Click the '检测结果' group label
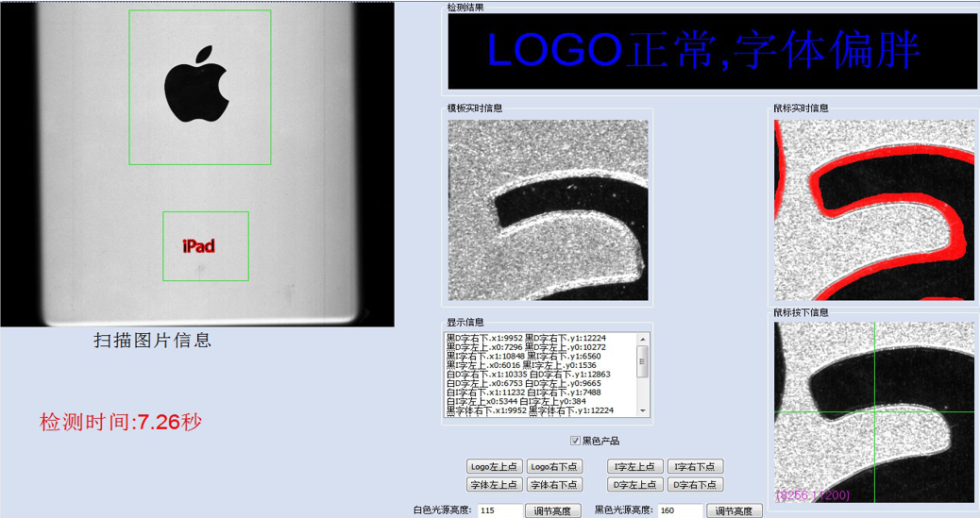The image size is (980, 518). click(x=465, y=8)
